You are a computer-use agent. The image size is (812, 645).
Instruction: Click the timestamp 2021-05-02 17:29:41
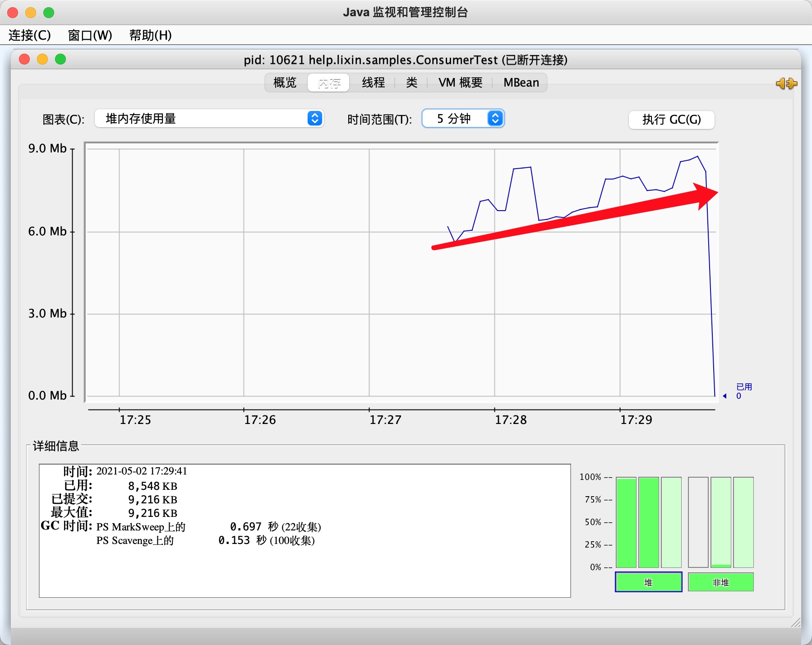142,471
